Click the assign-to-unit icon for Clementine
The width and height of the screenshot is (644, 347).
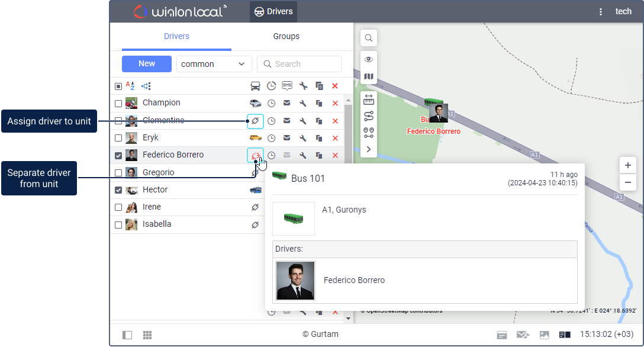tap(255, 121)
